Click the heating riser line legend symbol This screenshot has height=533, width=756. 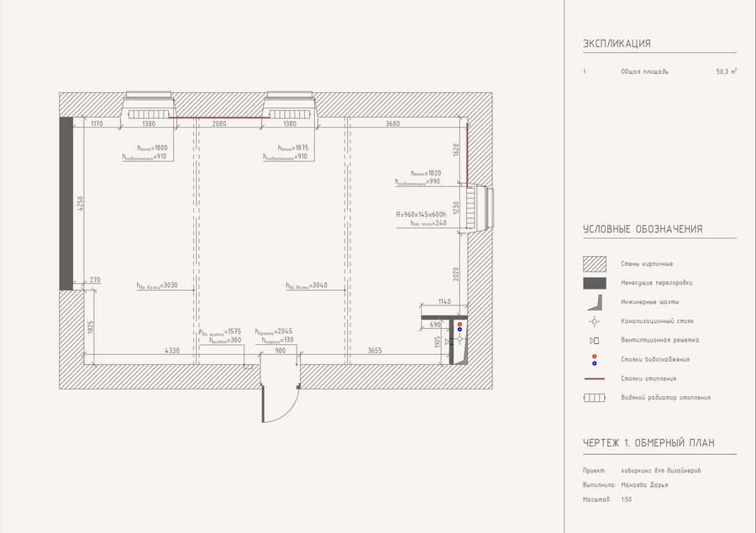[x=594, y=379]
